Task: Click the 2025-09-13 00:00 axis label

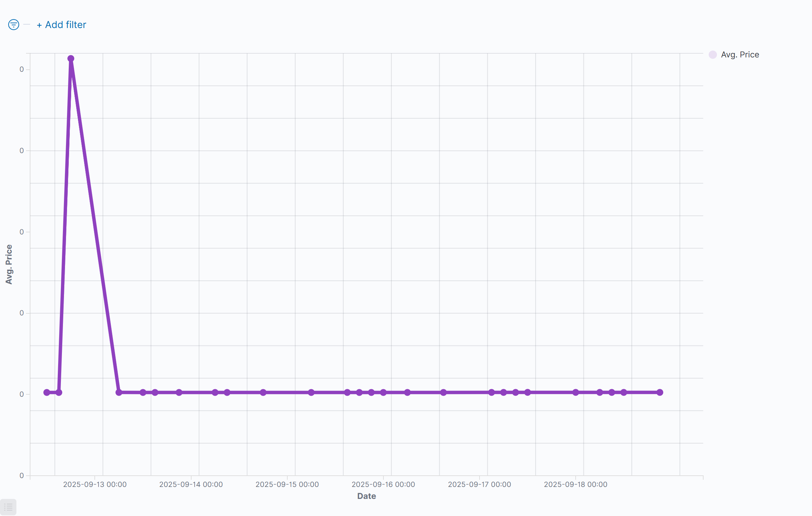Action: (x=95, y=484)
